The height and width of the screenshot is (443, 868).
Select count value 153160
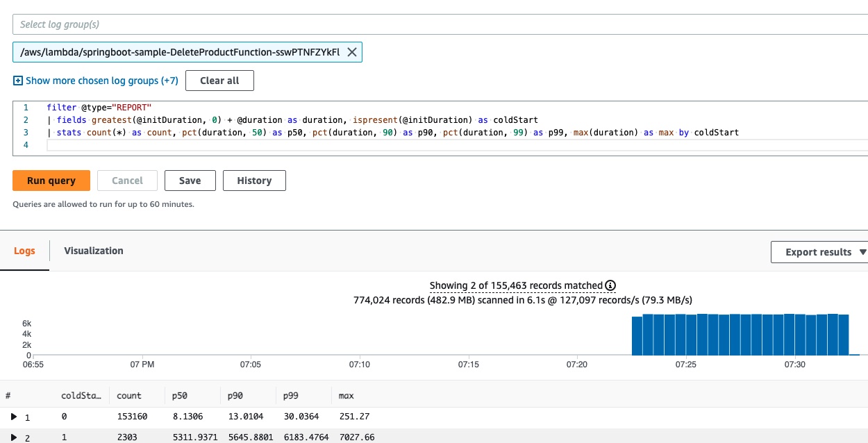[x=133, y=417]
